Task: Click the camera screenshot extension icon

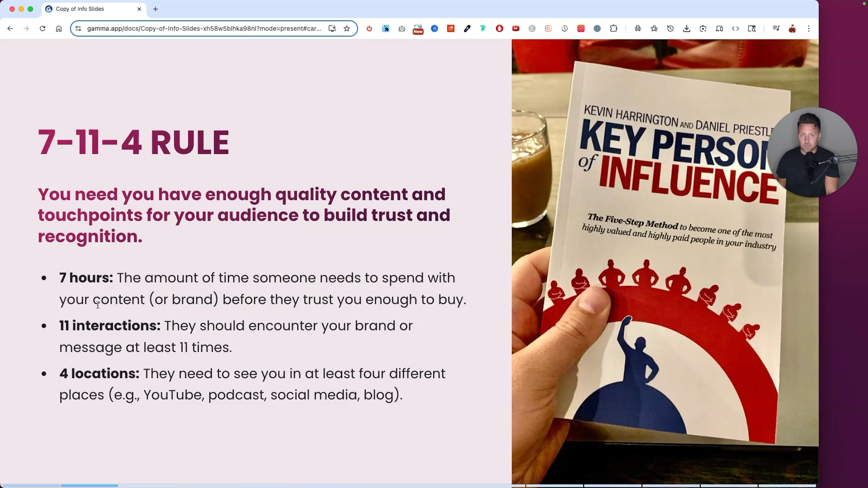Action: pyautogui.click(x=402, y=28)
